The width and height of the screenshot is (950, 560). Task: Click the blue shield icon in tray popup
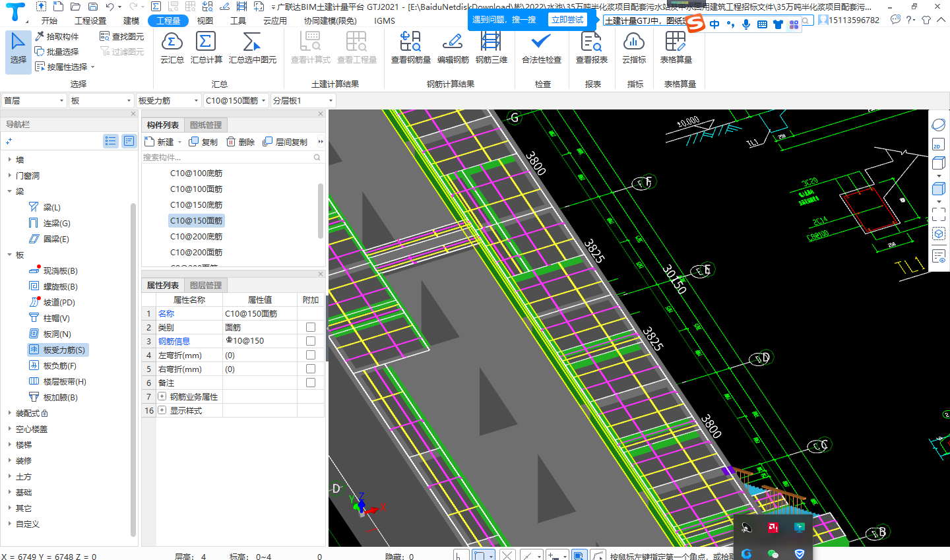[800, 553]
